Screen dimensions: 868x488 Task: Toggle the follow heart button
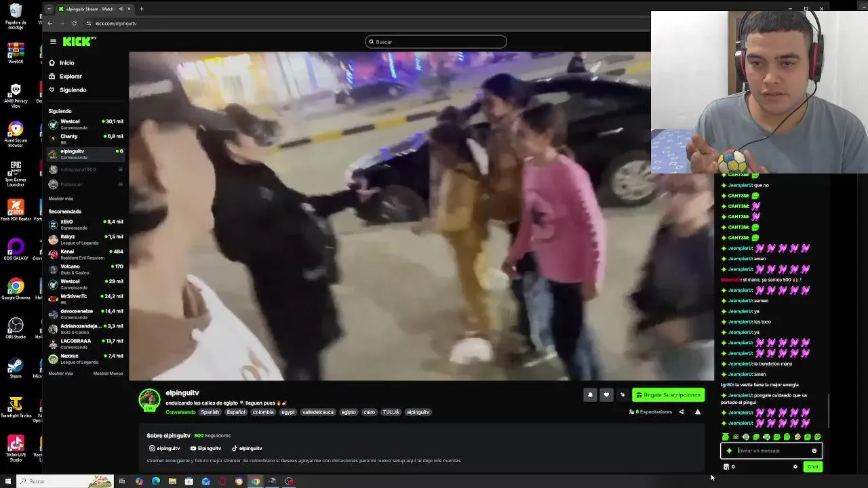(606, 395)
